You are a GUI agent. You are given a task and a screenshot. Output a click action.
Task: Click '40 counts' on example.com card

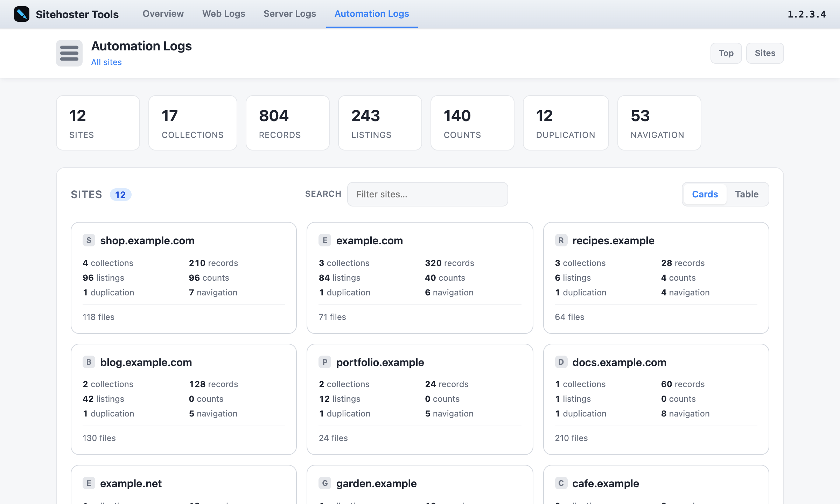pyautogui.click(x=445, y=278)
